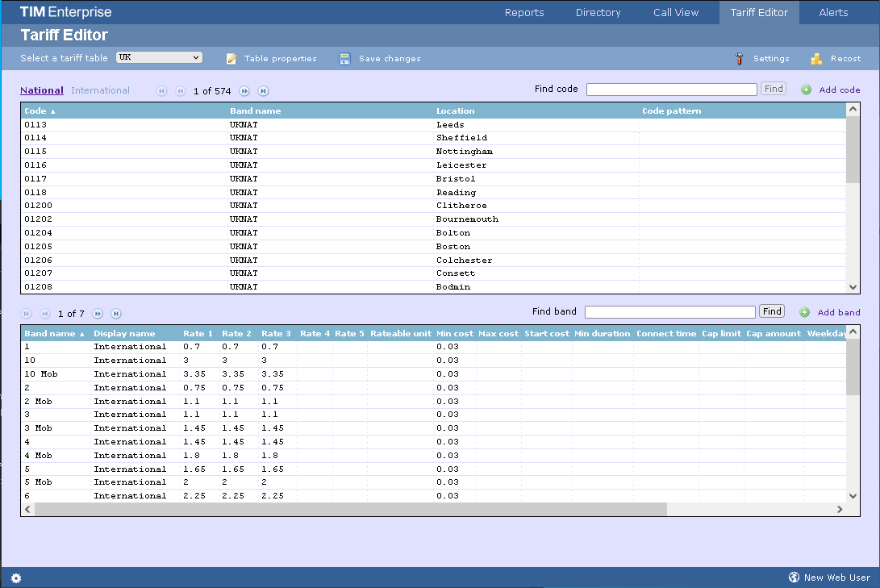
Task: Click the gear icon in the footer
Action: point(16,578)
